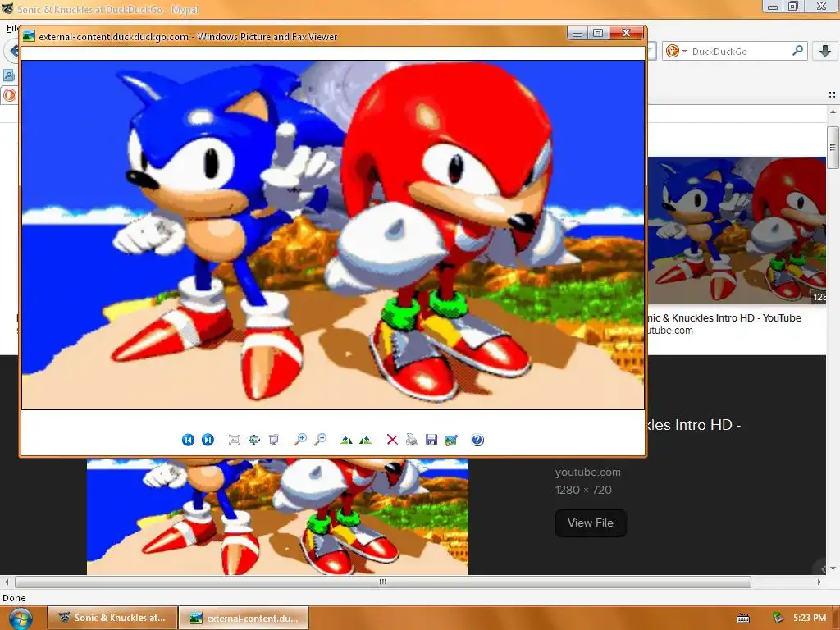Image resolution: width=840 pixels, height=630 pixels.
Task: Go to next image in Picture Viewer
Action: 208,440
